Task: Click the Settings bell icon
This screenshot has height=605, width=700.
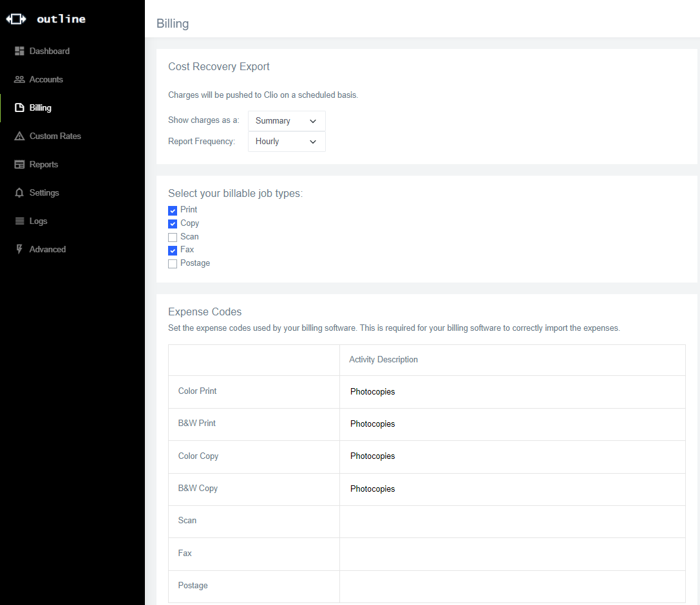Action: coord(19,192)
